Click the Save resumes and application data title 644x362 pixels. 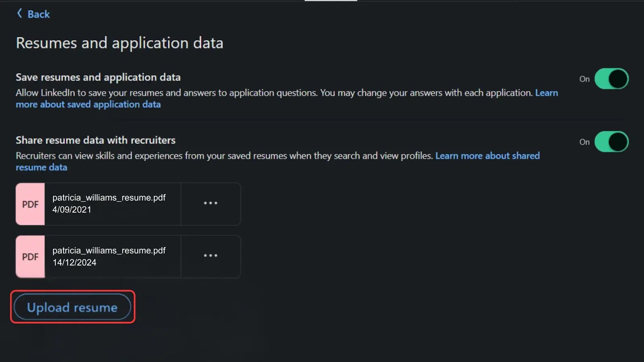[98, 77]
